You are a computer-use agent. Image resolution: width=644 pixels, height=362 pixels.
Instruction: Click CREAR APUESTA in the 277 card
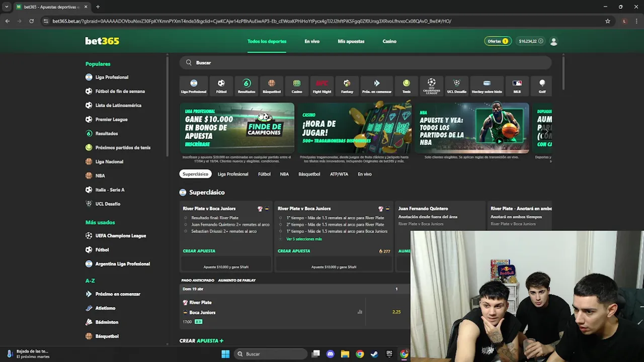(294, 251)
